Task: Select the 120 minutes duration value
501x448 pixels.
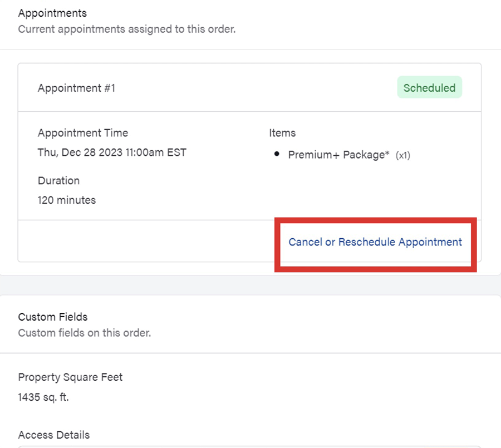Action: [x=67, y=200]
